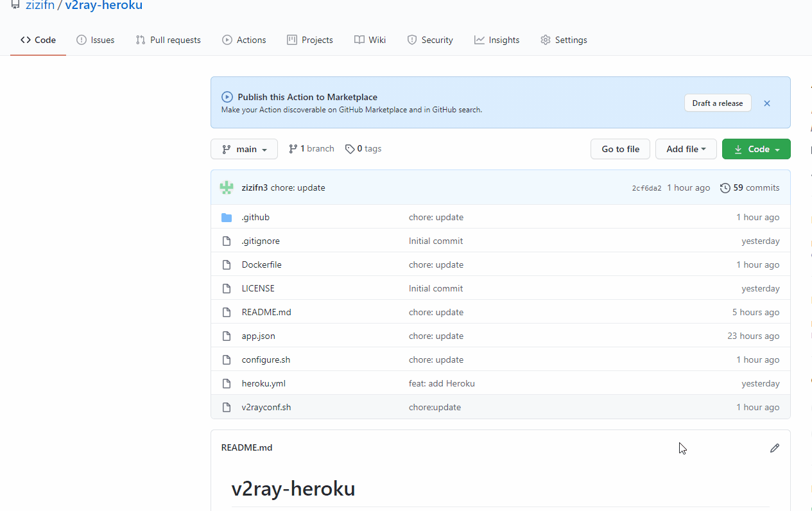Open commit history via the clock icon

click(725, 187)
